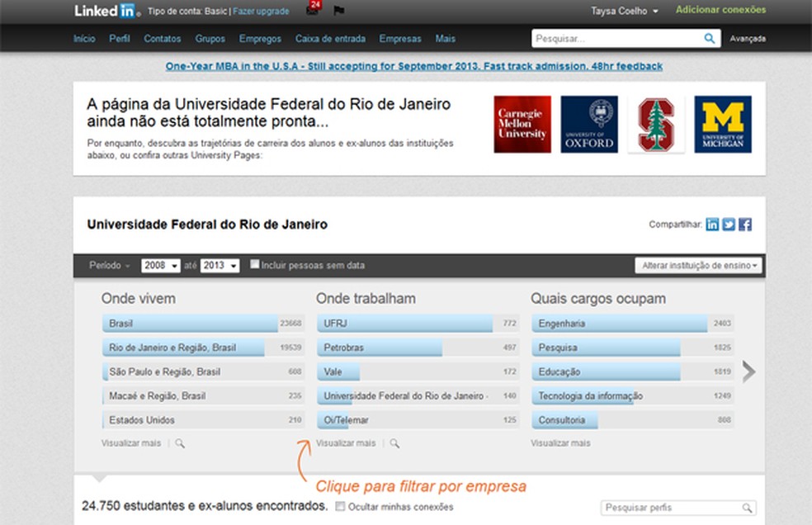Check 'Ocultar minhas conexões'
This screenshot has height=525, width=812.
tap(341, 507)
